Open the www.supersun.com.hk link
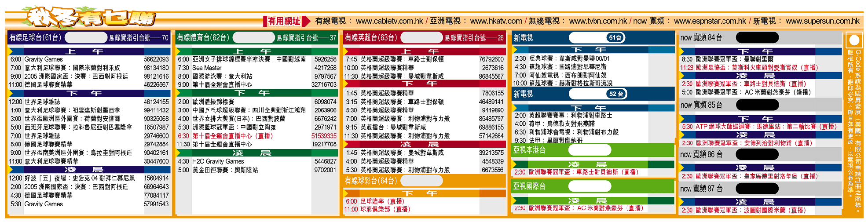The width and height of the screenshot is (868, 222). click(822, 21)
